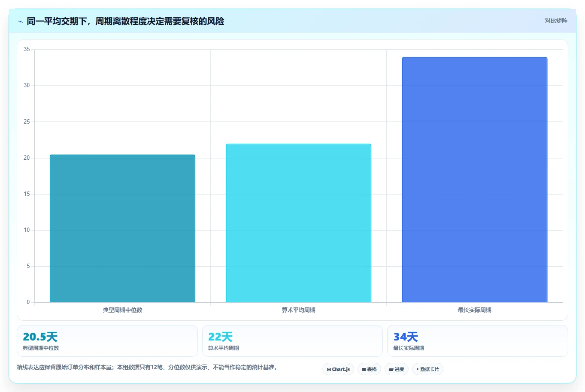Click the x-axis label 算术平均周期
The height and width of the screenshot is (392, 585).
click(x=298, y=310)
